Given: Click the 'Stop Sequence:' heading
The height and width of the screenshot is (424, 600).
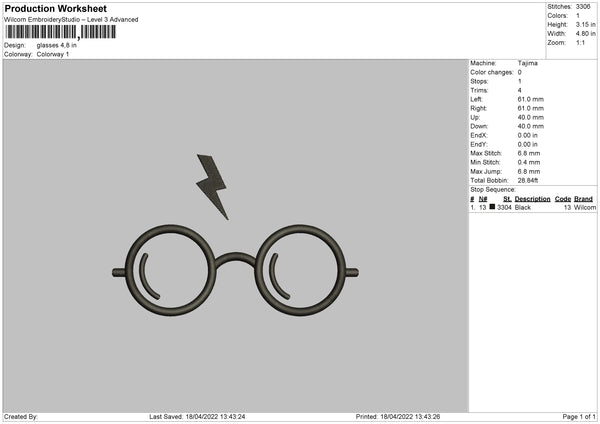Looking at the screenshot, I should click(x=493, y=190).
